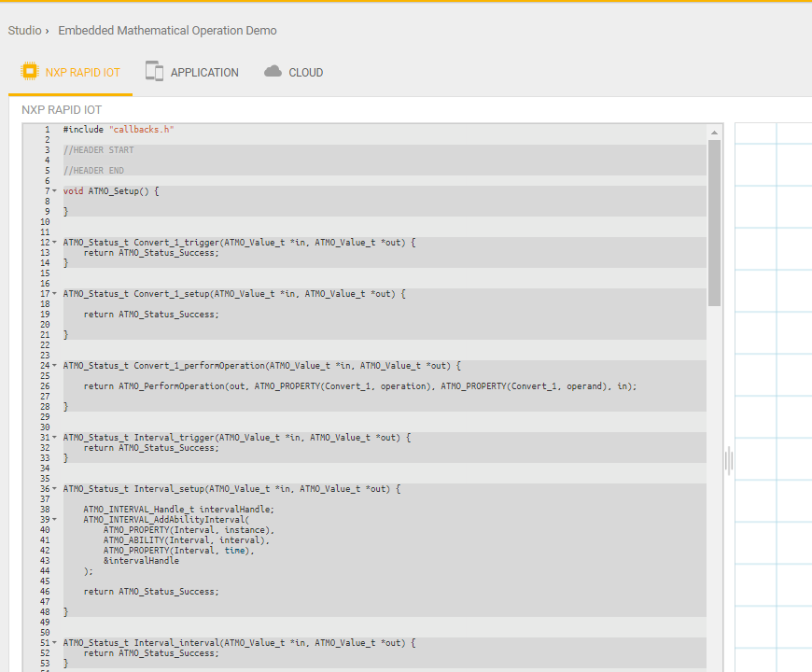Click the cloud icon in the tab bar
This screenshot has height=672, width=812.
click(273, 72)
